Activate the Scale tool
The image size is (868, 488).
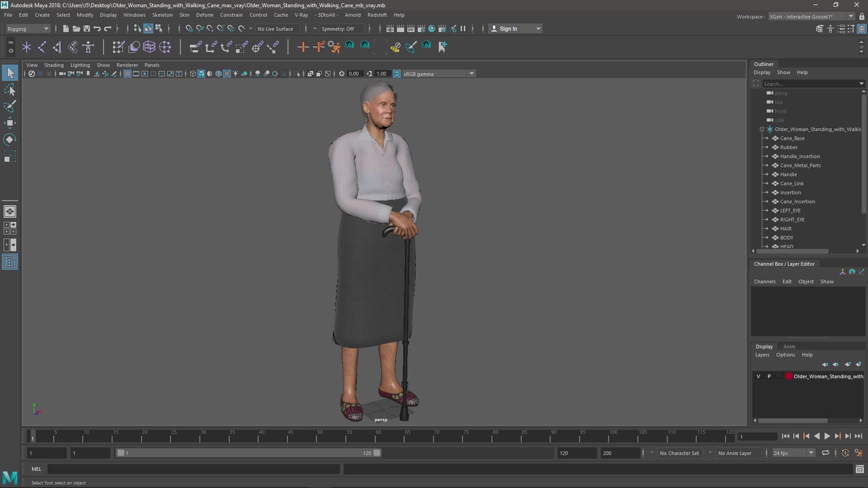[x=10, y=156]
